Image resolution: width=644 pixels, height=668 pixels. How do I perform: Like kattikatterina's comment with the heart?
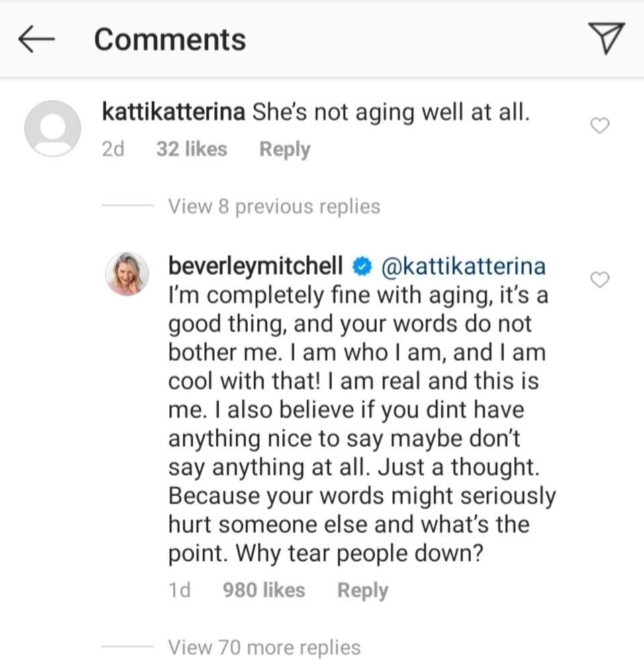coord(601,125)
